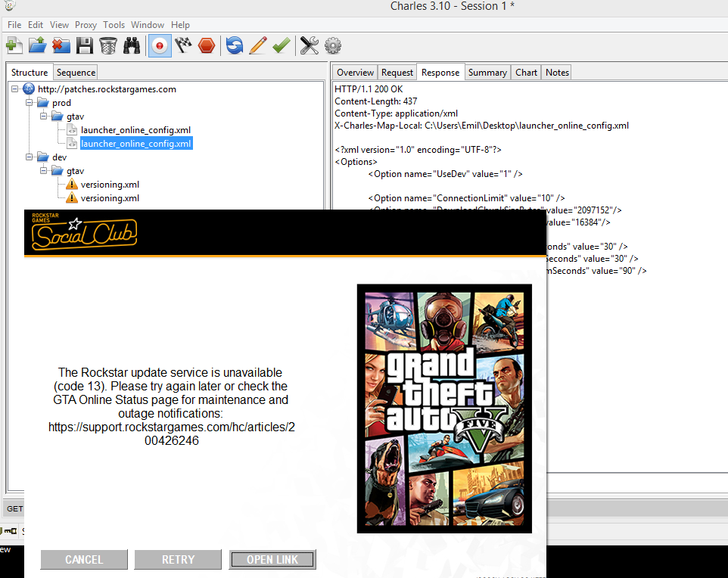Edit the request with the pencil icon
The width and height of the screenshot is (728, 578).
click(258, 45)
